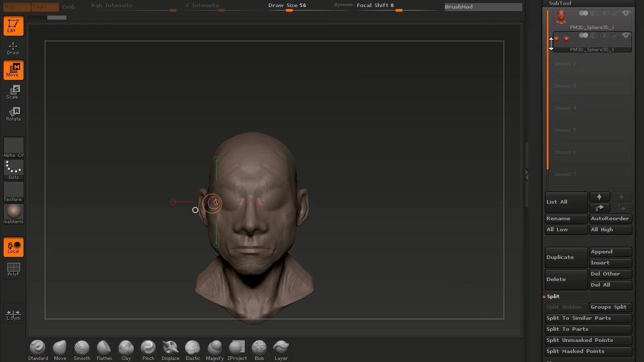Image resolution: width=644 pixels, height=362 pixels.
Task: Collapse the SubTool panel header
Action: tap(559, 4)
